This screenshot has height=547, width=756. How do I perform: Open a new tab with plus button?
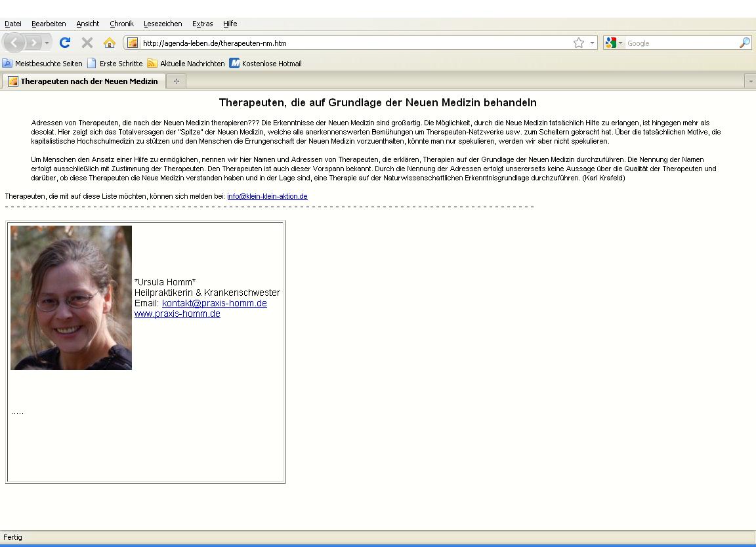pos(176,81)
